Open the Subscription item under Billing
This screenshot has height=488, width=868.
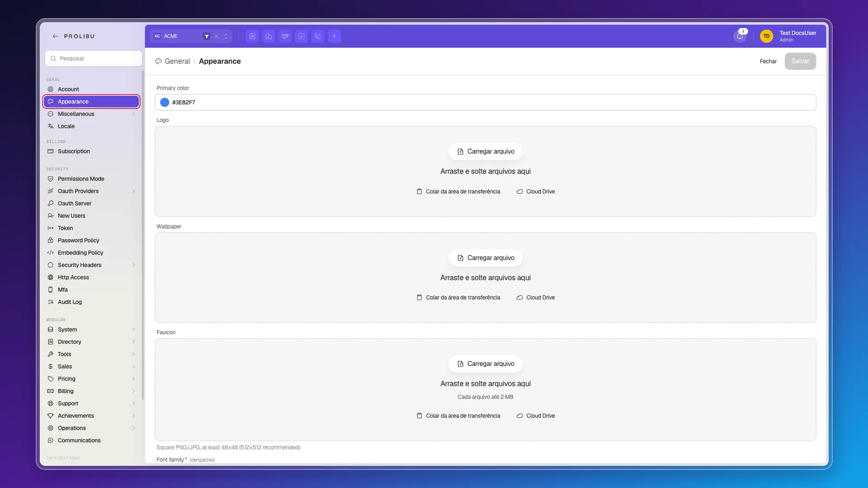(x=91, y=151)
